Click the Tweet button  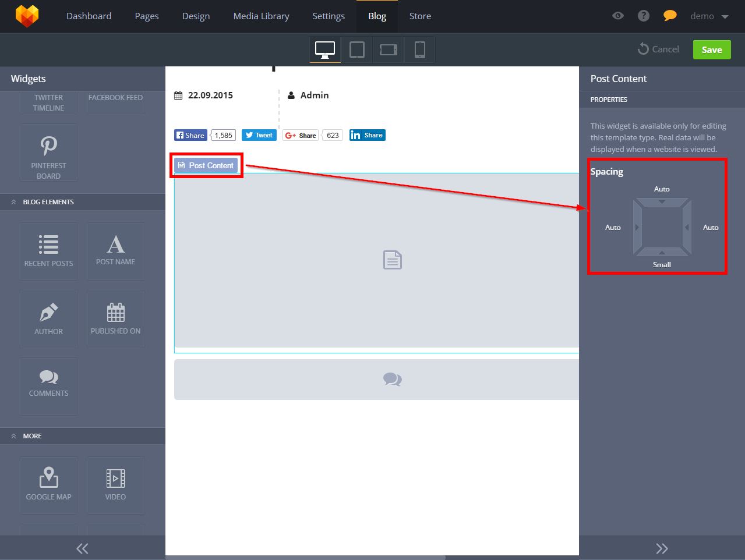259,135
